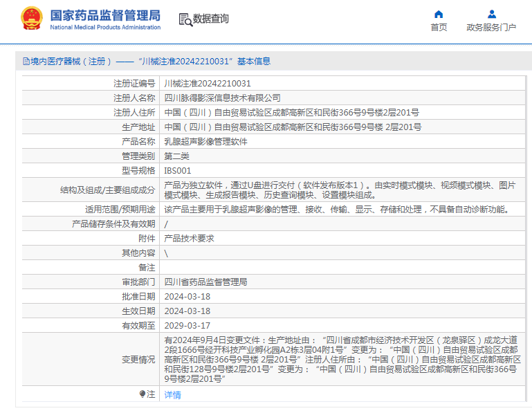
Task: Open 政务服务门户 portal link
Action: pos(491,28)
